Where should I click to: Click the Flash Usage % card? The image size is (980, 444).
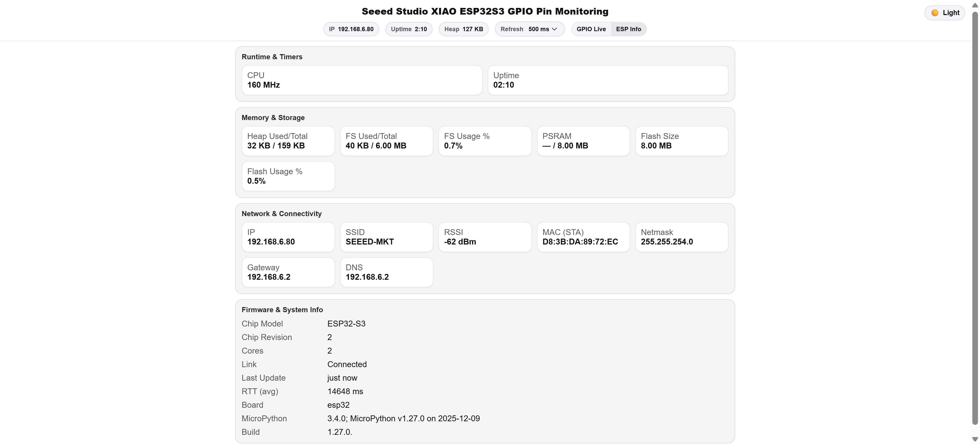point(288,176)
